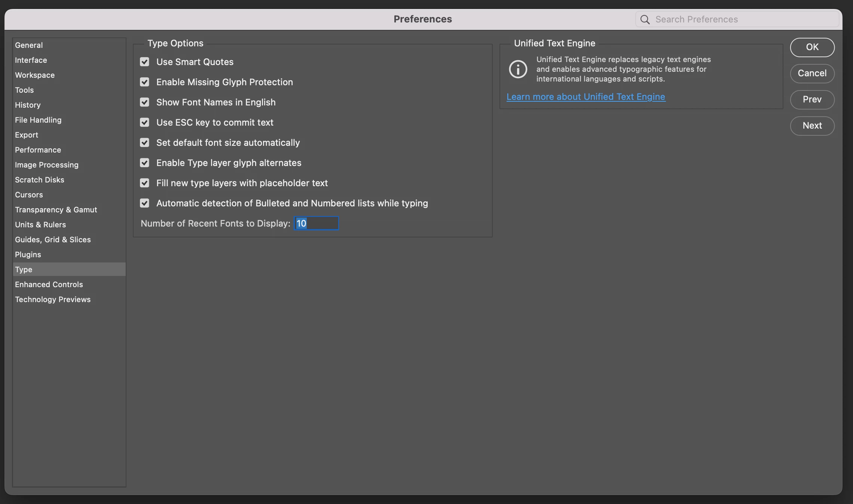Uncheck automatic Bulleted and Numbered lists detection
Image resolution: width=853 pixels, height=504 pixels.
click(x=144, y=203)
